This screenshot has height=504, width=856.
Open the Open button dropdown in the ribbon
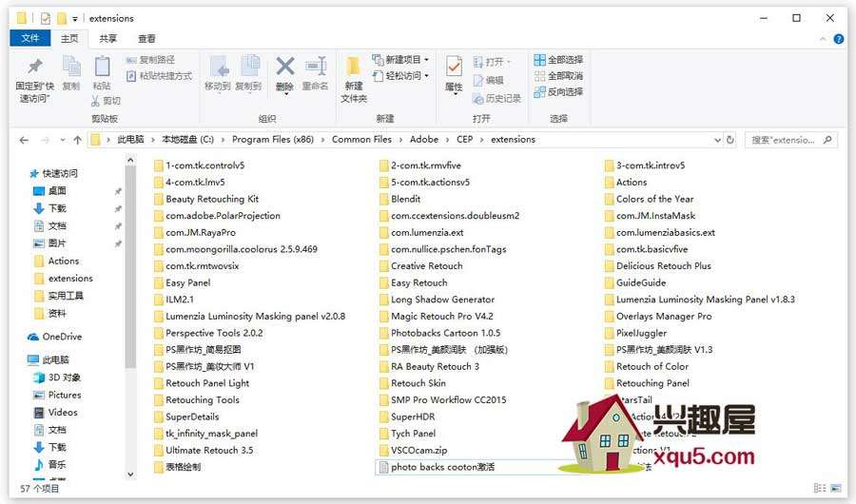pos(509,62)
